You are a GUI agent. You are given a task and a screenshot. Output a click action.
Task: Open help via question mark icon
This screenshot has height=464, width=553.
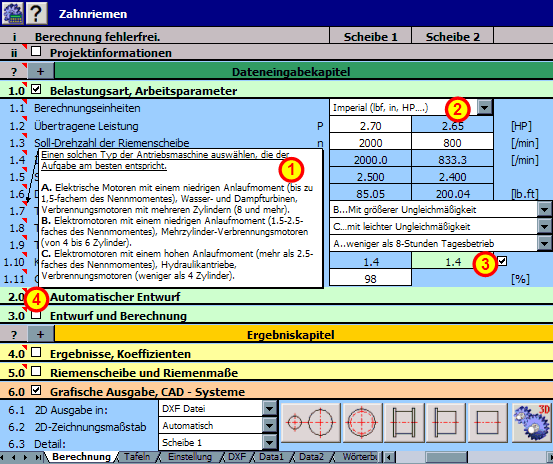(x=37, y=13)
